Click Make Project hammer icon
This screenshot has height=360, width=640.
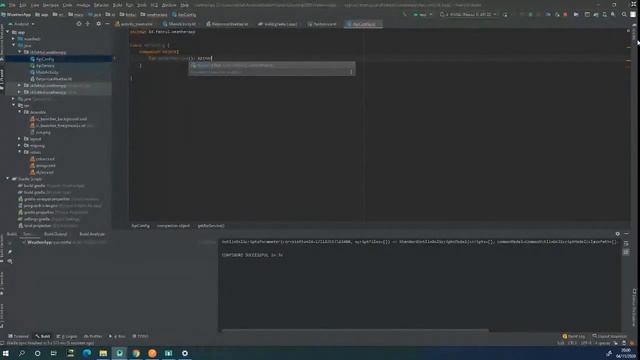point(404,15)
